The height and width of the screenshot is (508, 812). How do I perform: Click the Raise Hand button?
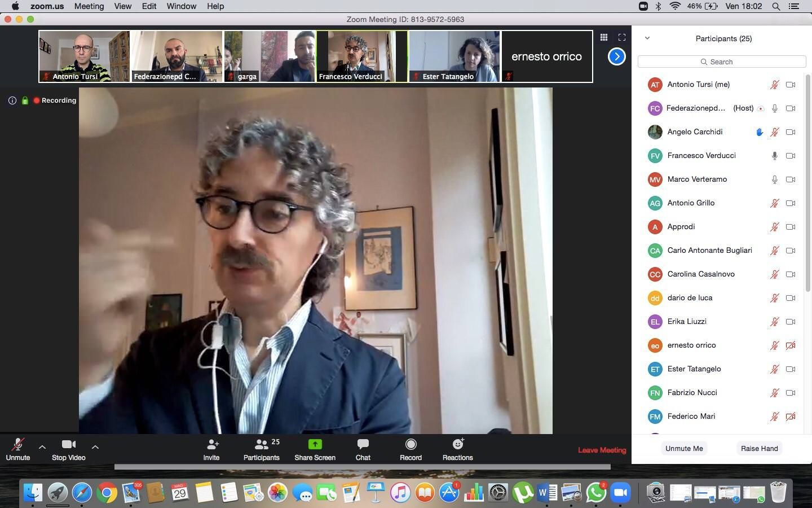759,448
